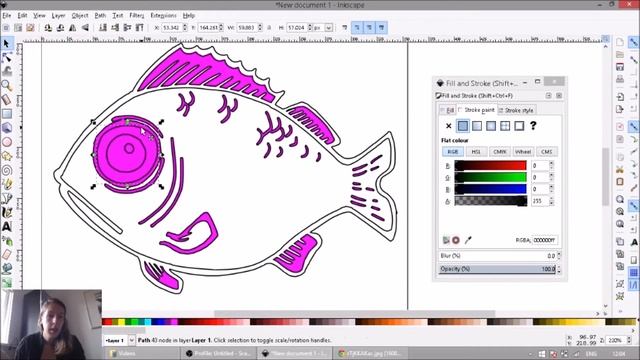Click the flip vertical icon
This screenshot has width=640, height=360.
pyautogui.click(x=85, y=28)
